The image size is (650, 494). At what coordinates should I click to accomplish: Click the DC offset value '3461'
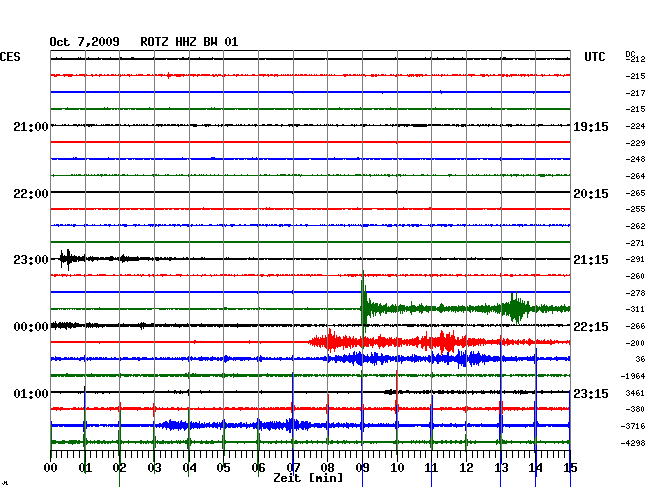[x=635, y=393]
